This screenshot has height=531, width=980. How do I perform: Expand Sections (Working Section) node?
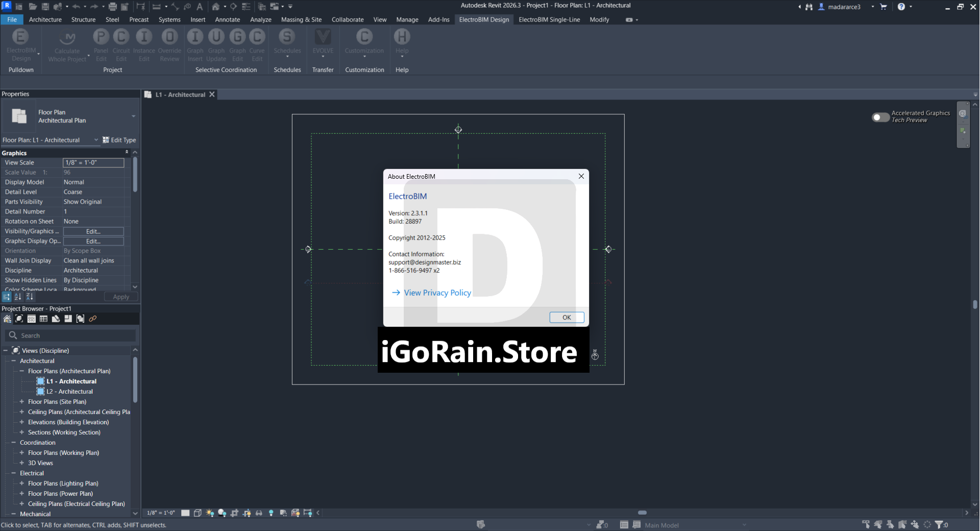pyautogui.click(x=22, y=432)
